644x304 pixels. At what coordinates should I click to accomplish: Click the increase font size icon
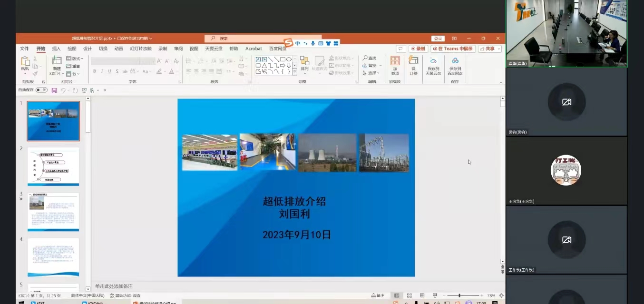[x=159, y=61]
